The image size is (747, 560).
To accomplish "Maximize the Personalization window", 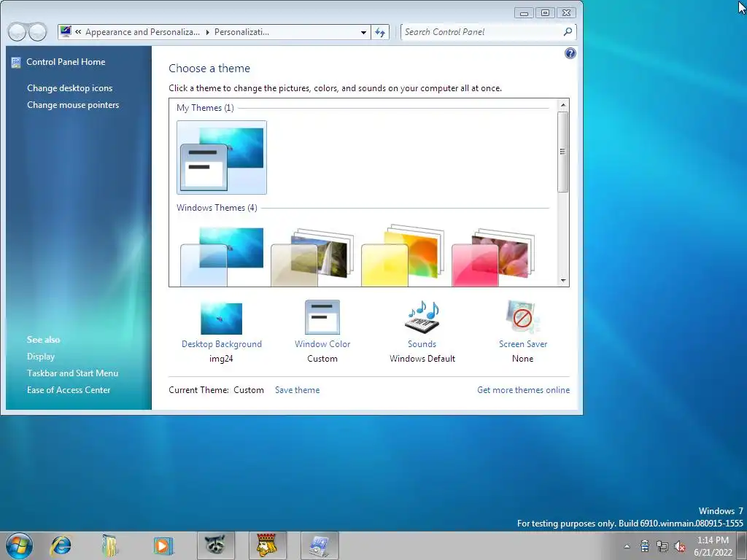I will (x=546, y=13).
